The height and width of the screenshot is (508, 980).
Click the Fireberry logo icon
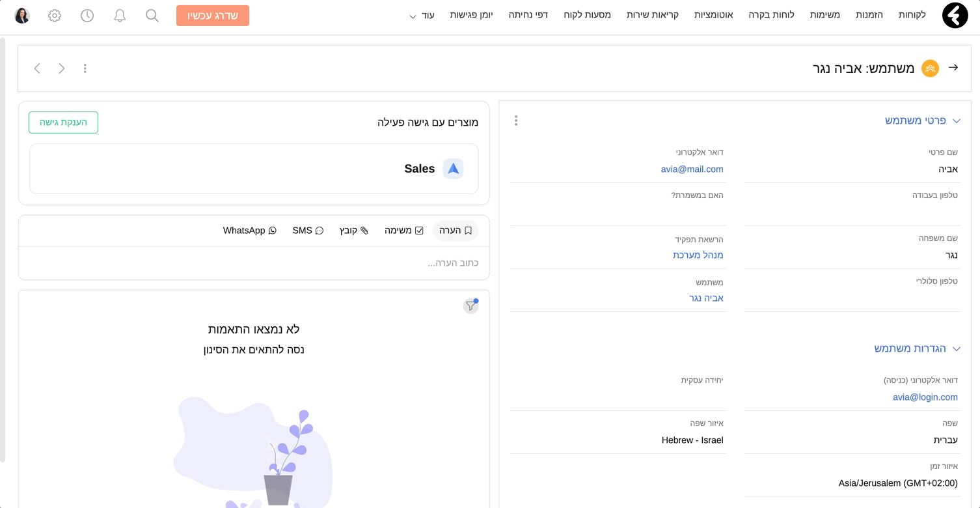pos(955,16)
